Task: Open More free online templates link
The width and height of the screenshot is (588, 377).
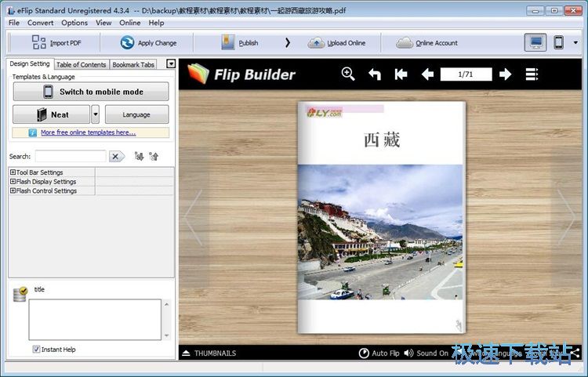Action: coord(88,133)
